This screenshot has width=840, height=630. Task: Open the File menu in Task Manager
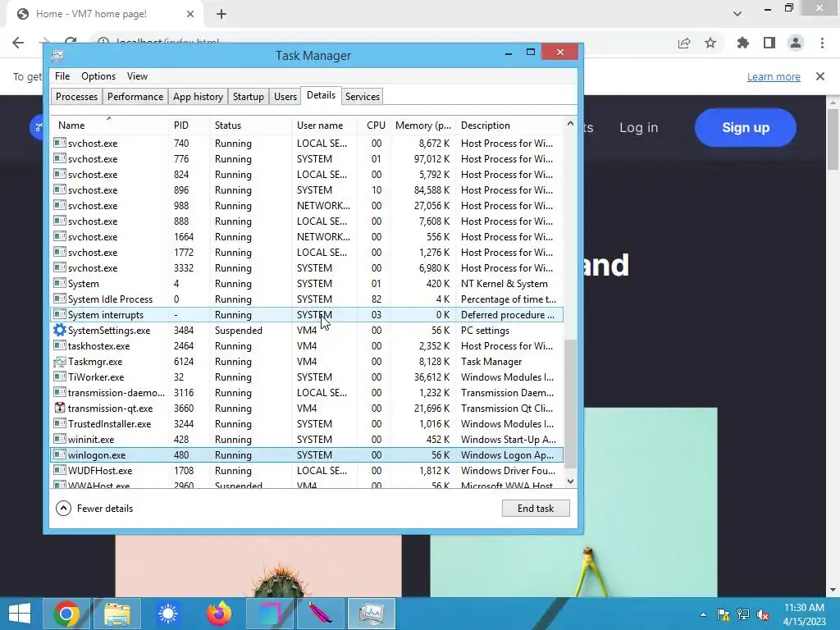[x=62, y=76]
